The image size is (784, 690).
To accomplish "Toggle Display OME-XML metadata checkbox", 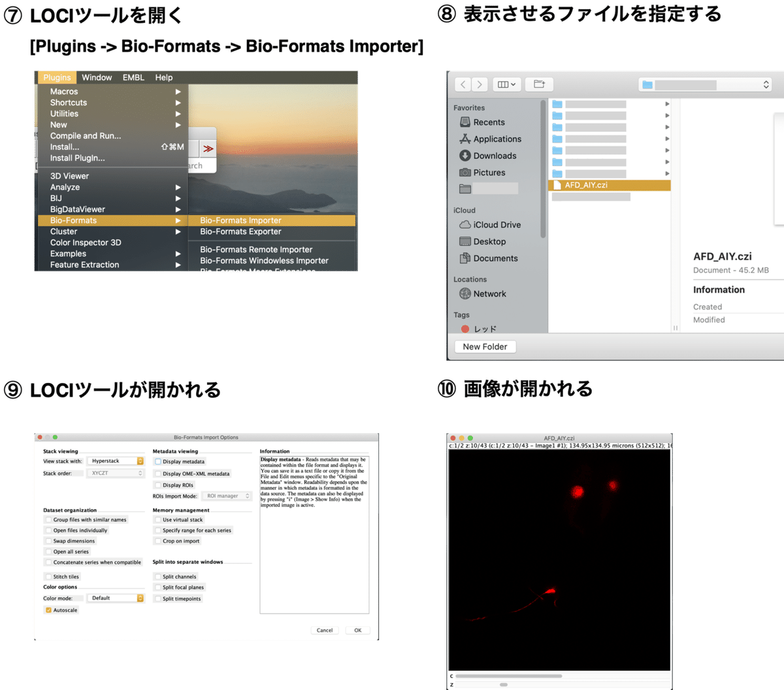I will (157, 474).
